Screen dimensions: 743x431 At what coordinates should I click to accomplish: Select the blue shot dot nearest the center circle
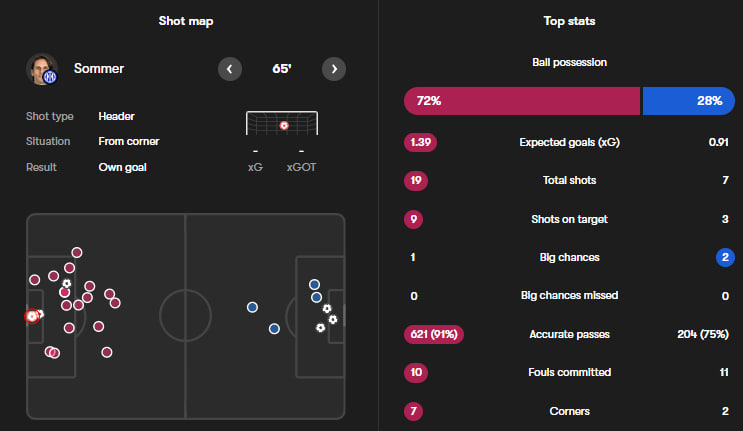tap(253, 307)
